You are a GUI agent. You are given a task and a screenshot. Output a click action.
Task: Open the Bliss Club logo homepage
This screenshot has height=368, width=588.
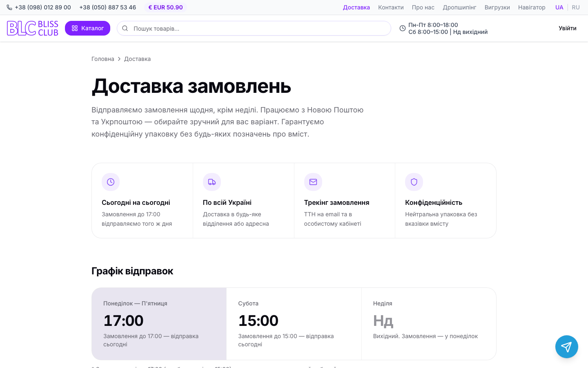click(33, 28)
